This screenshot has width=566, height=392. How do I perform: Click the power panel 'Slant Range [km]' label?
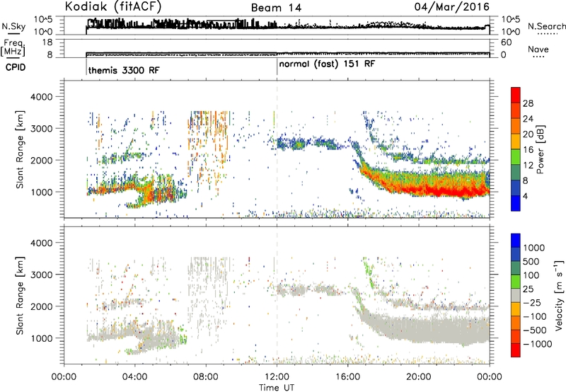point(21,149)
